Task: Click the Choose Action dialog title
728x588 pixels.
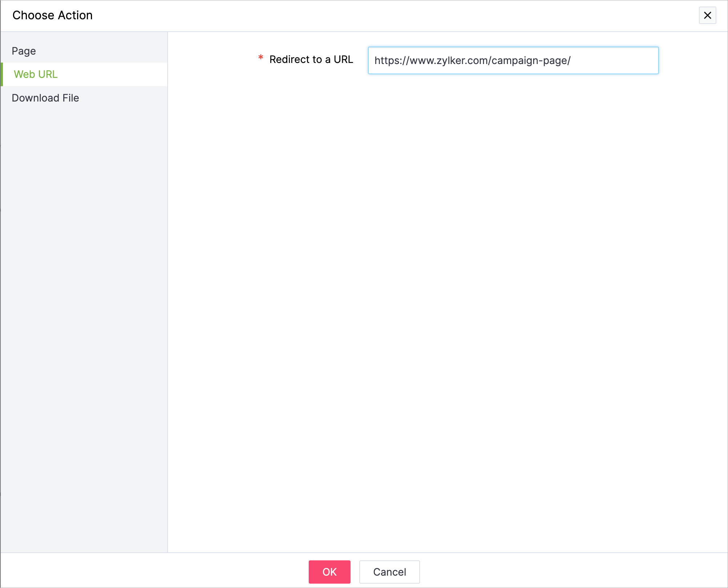Action: [52, 15]
